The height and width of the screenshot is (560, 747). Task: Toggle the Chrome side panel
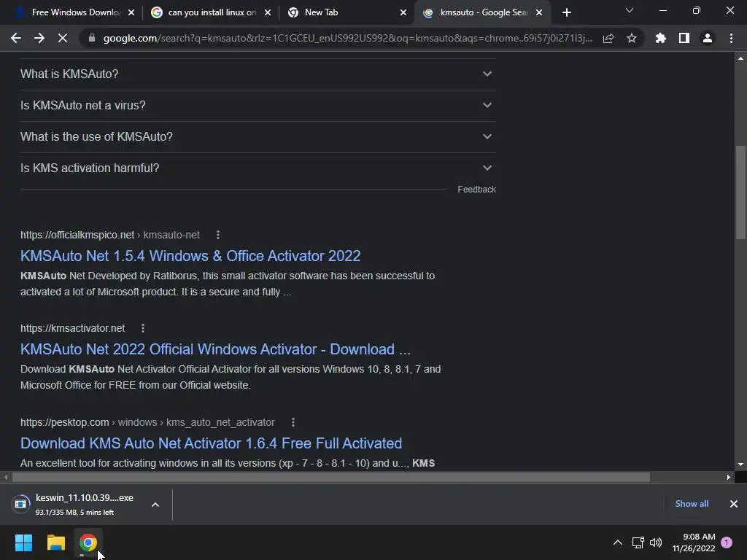click(x=684, y=38)
